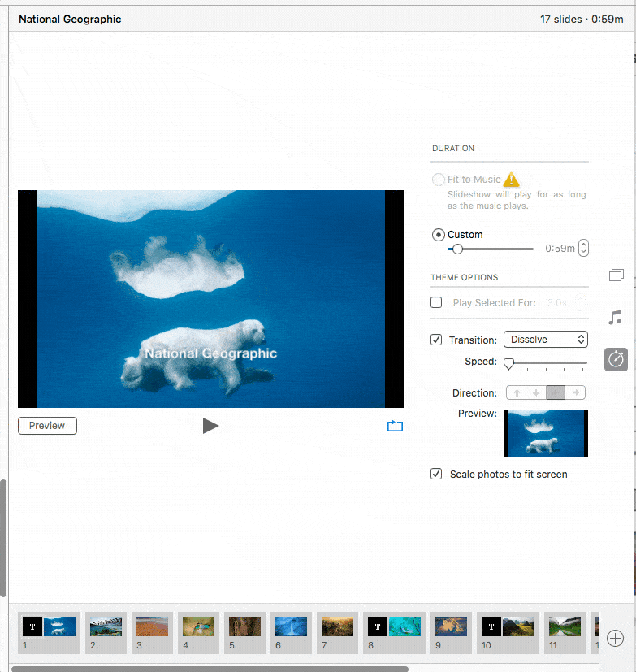This screenshot has width=636, height=672.
Task: Click the main slideshow preview image
Action: pyautogui.click(x=210, y=299)
